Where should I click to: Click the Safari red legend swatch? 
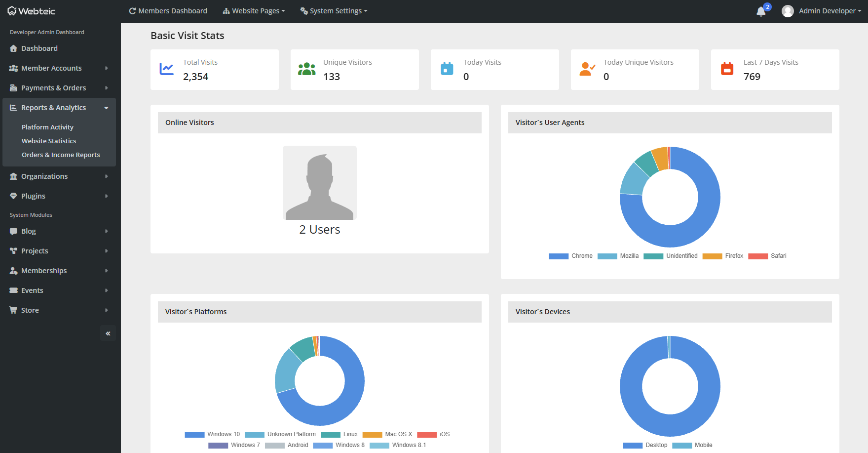coord(758,256)
